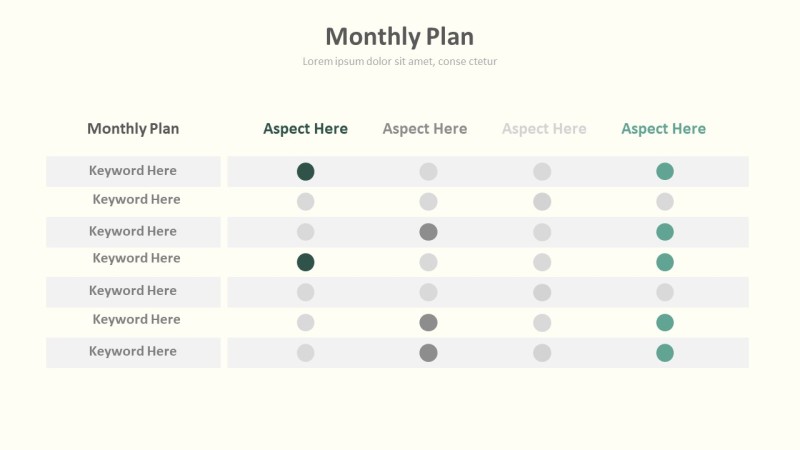This screenshot has width=800, height=450.
Task: Click the dark green dot in the first row
Action: pos(306,171)
